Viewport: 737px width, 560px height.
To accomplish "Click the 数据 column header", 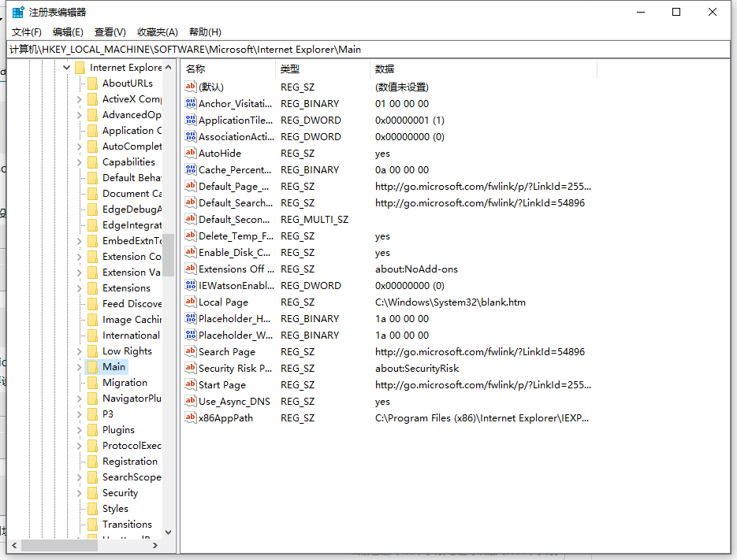I will tap(385, 69).
